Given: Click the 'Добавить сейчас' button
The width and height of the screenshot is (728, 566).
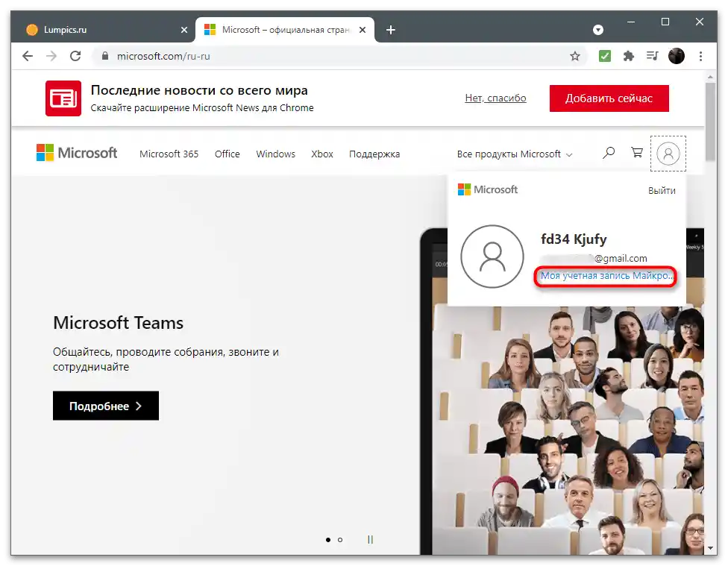Looking at the screenshot, I should [609, 98].
